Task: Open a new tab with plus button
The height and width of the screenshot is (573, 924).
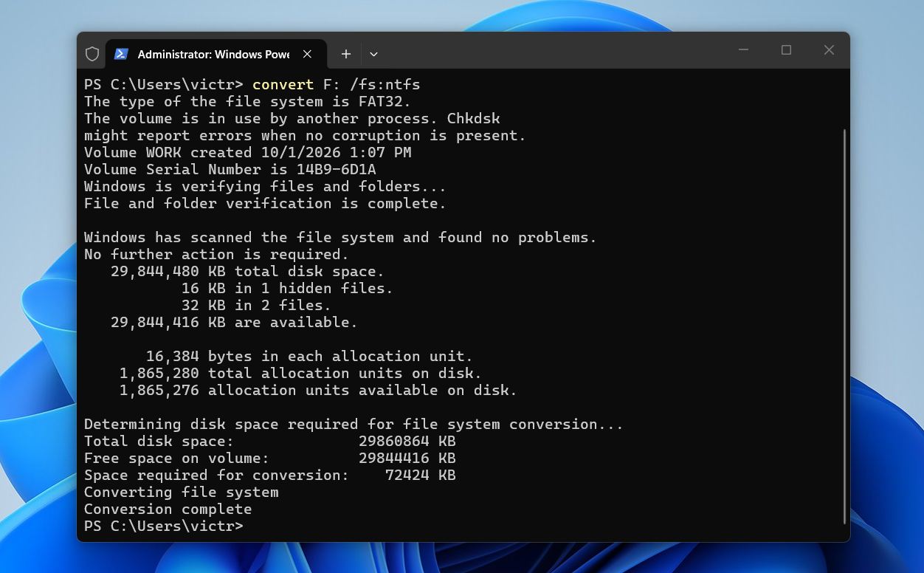Action: [345, 54]
